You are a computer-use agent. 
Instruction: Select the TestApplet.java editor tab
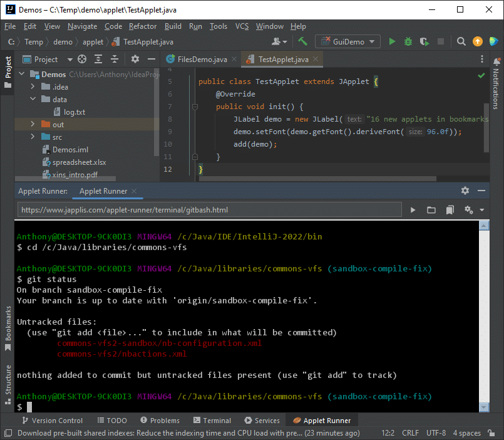tap(283, 59)
